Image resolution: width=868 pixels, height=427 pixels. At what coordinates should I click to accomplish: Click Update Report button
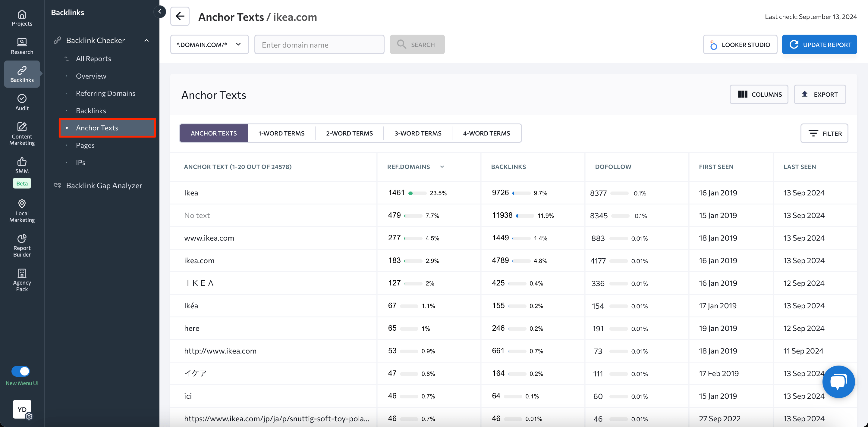(x=819, y=45)
